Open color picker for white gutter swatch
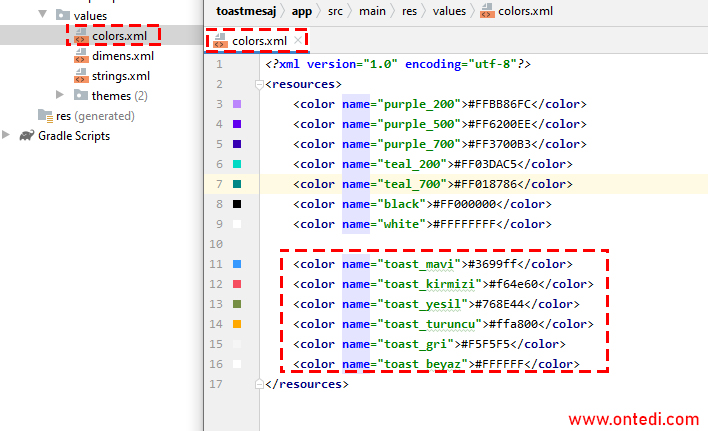 pyautogui.click(x=237, y=224)
